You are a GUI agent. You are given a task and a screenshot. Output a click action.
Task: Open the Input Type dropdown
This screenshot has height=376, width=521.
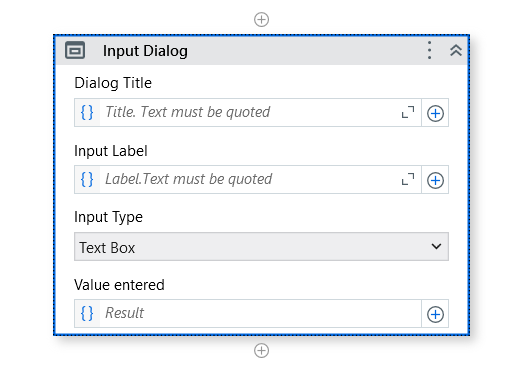click(x=261, y=247)
